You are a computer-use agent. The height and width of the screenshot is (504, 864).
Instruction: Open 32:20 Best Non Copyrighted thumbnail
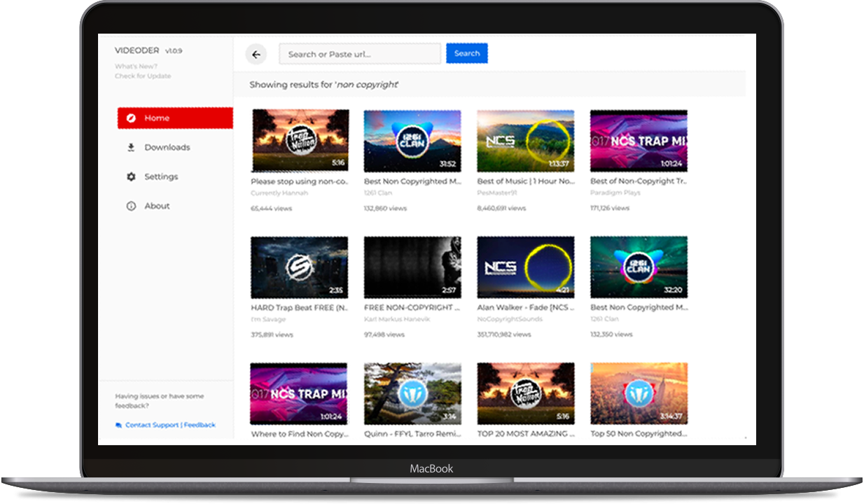point(639,267)
